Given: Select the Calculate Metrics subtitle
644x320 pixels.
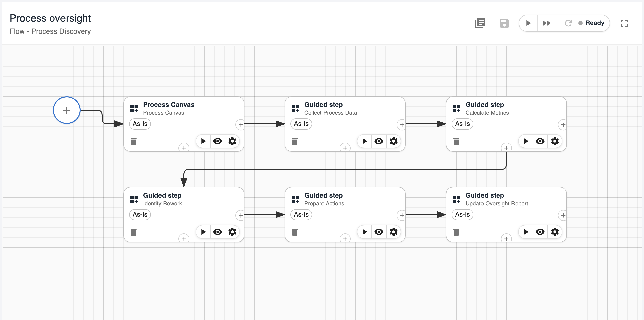Looking at the screenshot, I should tap(487, 113).
